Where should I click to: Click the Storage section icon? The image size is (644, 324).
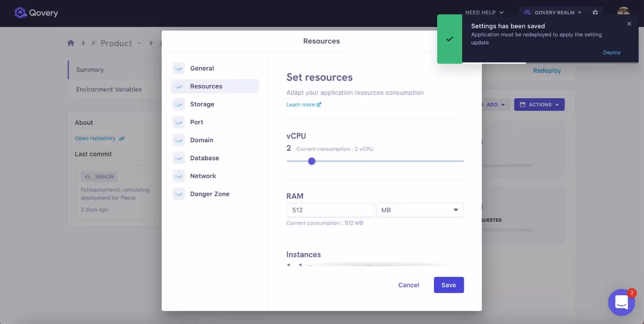[179, 105]
